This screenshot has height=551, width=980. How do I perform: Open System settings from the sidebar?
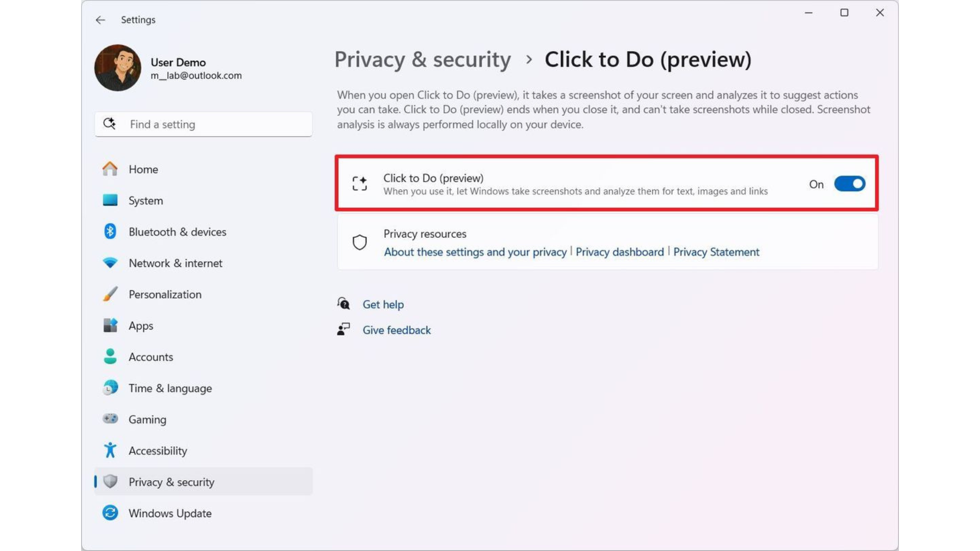[145, 200]
